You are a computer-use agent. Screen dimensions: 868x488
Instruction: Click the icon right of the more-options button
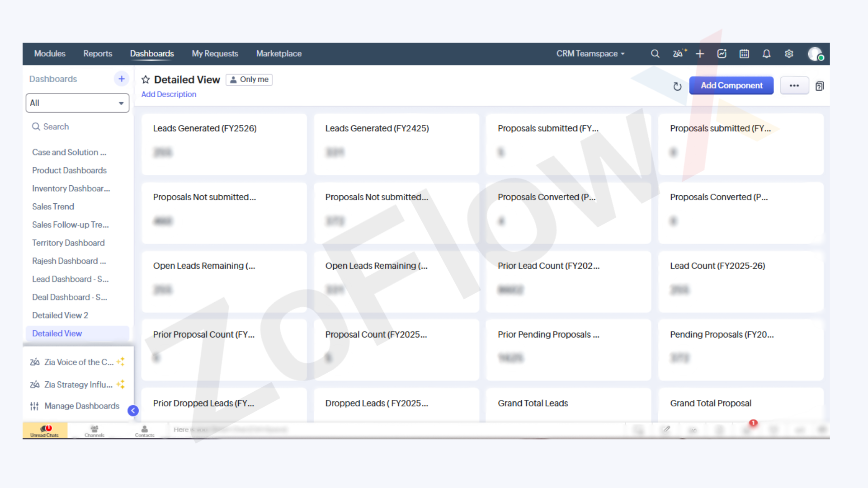point(820,86)
